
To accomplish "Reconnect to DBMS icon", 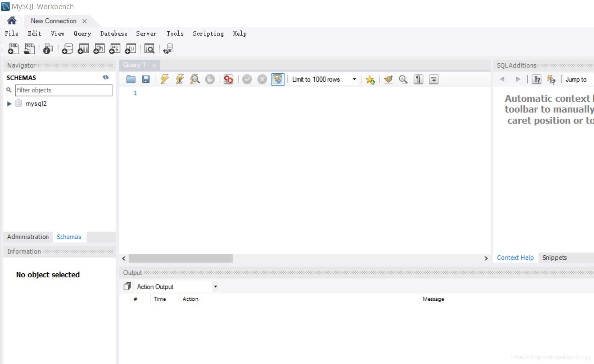I will [x=168, y=49].
